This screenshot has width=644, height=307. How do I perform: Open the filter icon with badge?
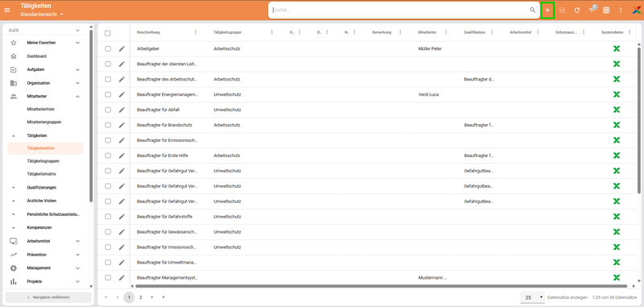592,9
